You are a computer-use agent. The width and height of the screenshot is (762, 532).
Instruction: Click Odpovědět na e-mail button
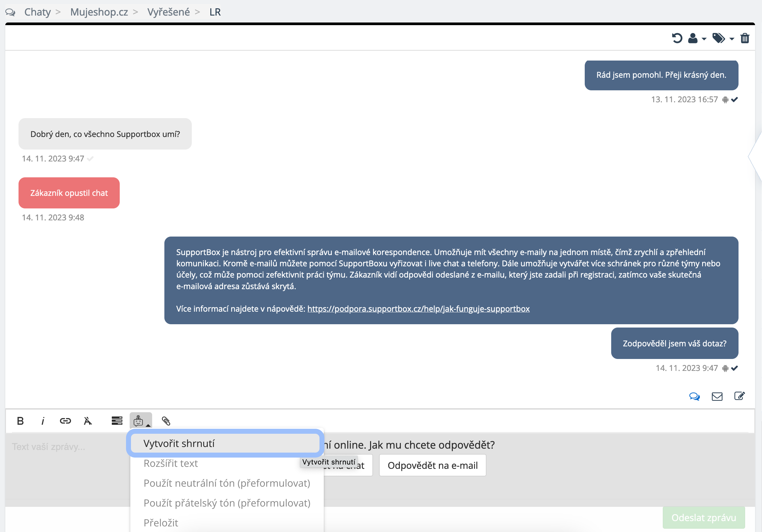point(433,465)
